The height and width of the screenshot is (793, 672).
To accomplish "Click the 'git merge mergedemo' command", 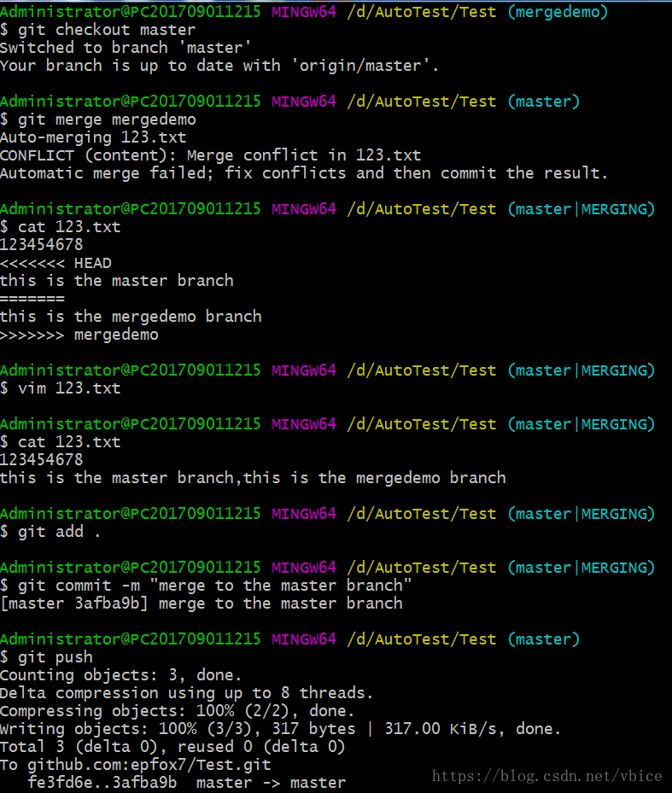I will (97, 120).
